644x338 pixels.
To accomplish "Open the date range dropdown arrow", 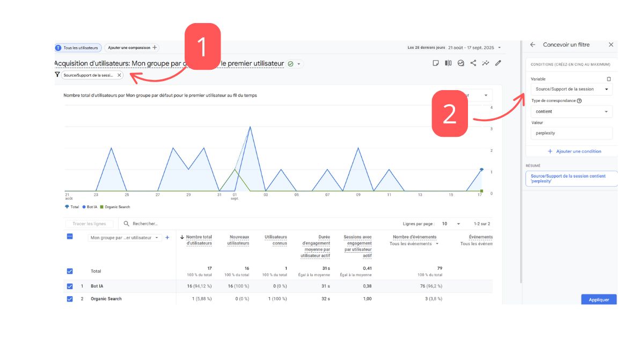I will (500, 48).
